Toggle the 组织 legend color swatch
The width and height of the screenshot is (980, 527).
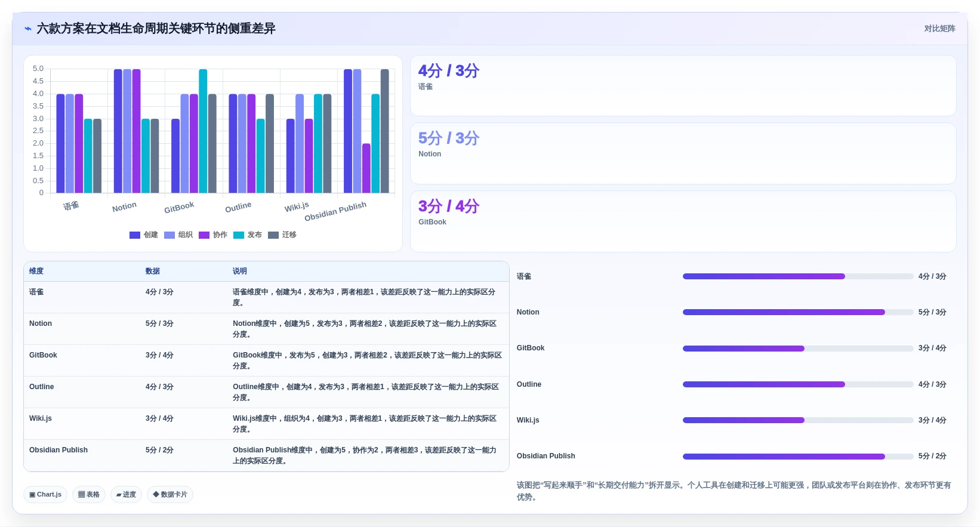[170, 235]
